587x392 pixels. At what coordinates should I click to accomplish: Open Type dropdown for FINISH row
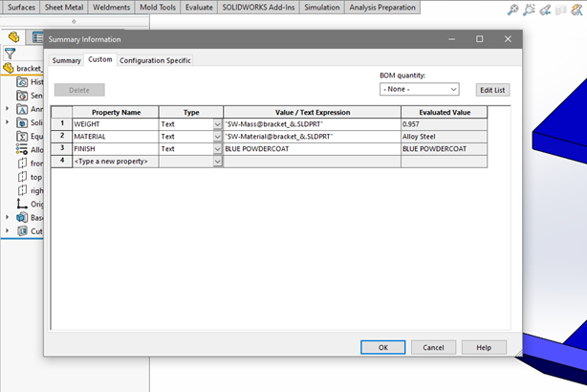[218, 149]
